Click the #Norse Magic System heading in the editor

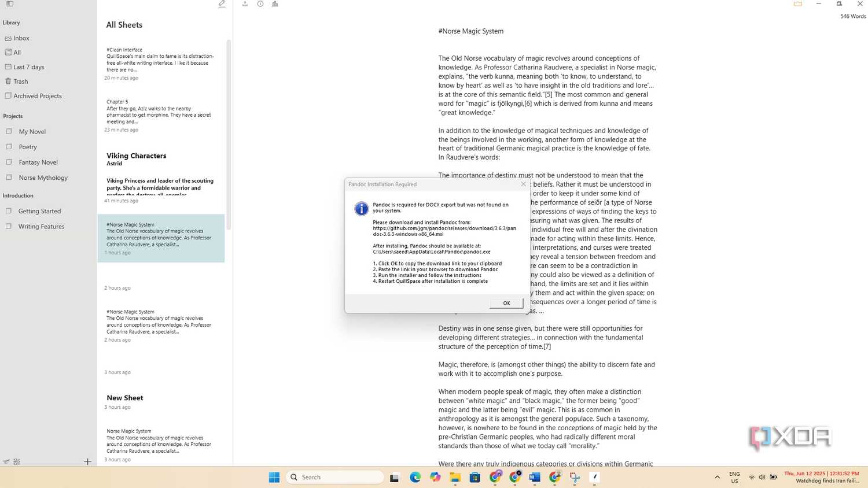pyautogui.click(x=471, y=31)
